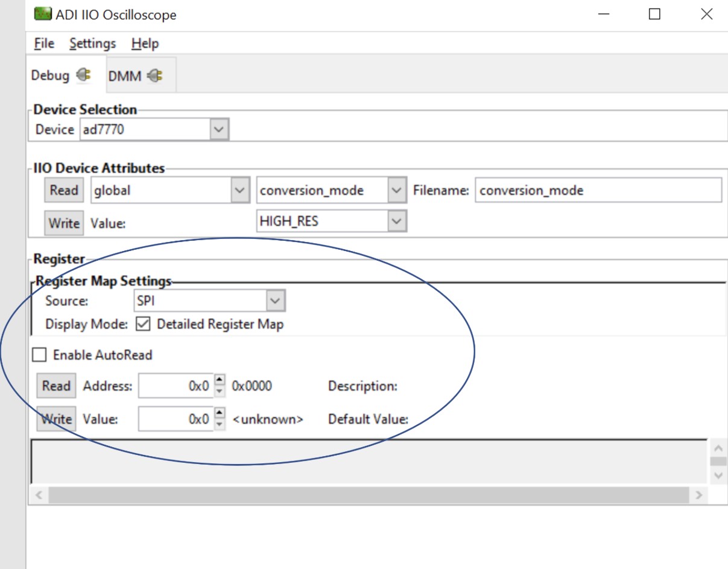728x569 pixels.
Task: Open the Settings menu
Action: (92, 43)
